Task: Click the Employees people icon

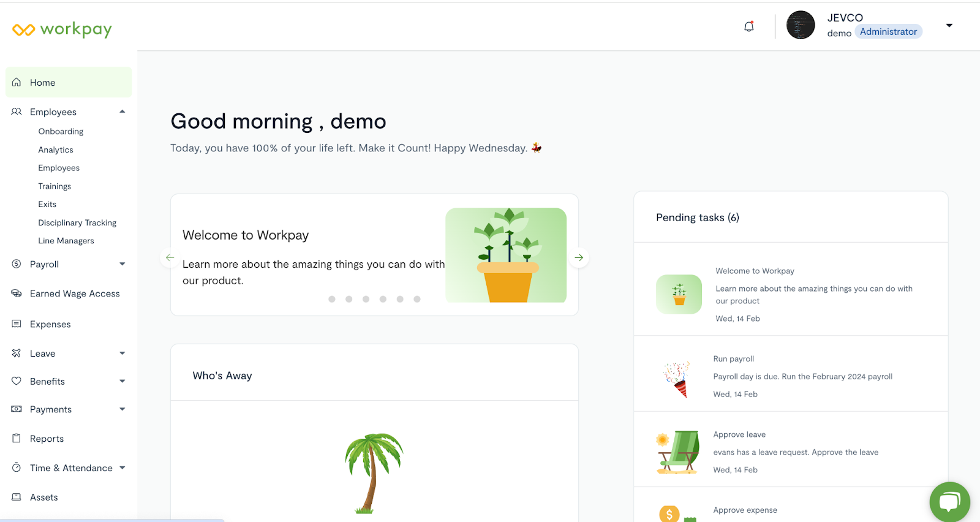Action: (x=17, y=112)
